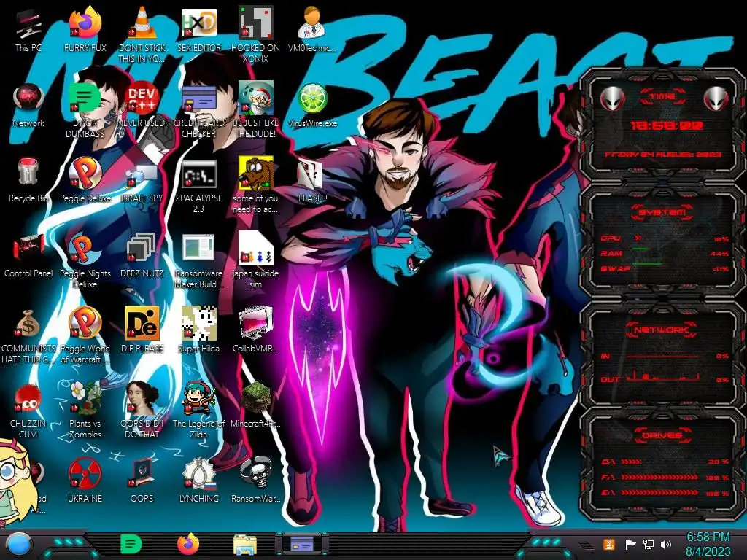747x560 pixels.
Task: Open the This PC desktop icon
Action: tap(28, 29)
